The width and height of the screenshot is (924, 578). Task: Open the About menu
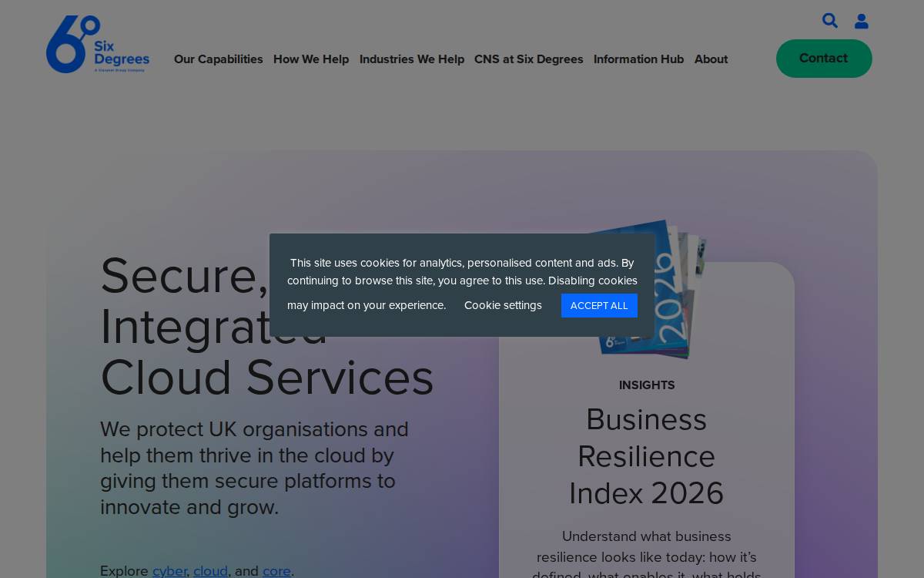(711, 59)
